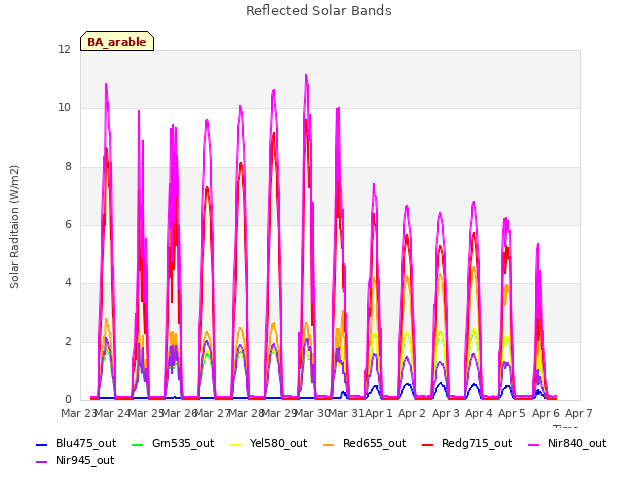The image size is (640, 480).
Task: Click the green Grn535_out legend color marker
Action: (x=138, y=444)
